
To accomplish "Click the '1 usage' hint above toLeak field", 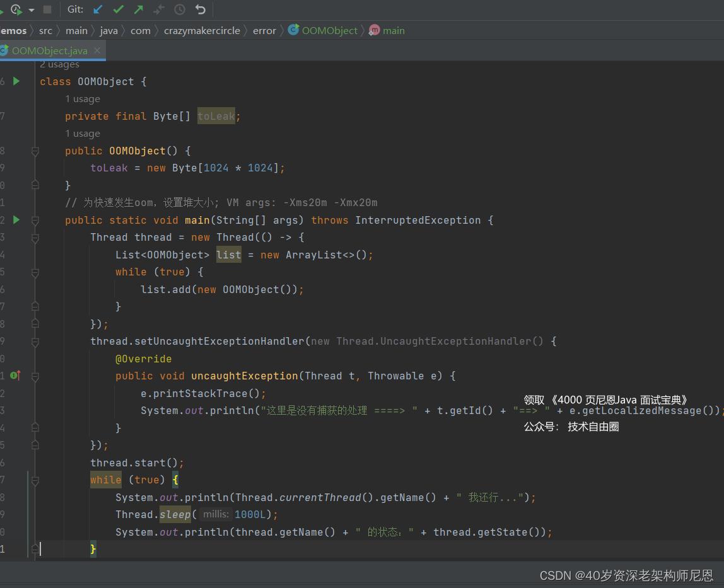I will coord(83,99).
